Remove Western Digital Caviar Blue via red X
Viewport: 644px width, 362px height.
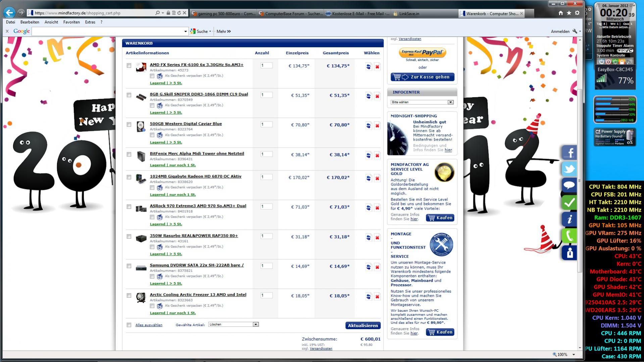tap(377, 125)
